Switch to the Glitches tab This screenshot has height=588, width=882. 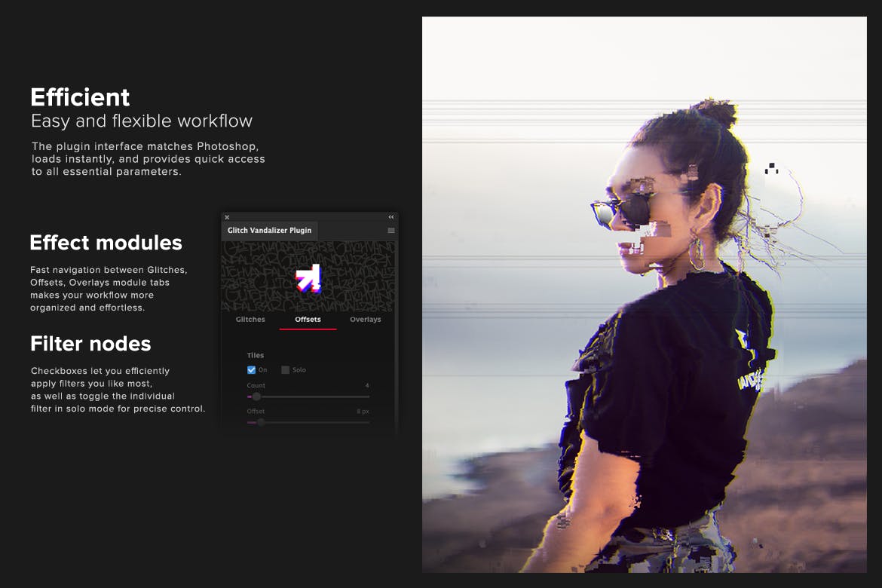tap(250, 320)
